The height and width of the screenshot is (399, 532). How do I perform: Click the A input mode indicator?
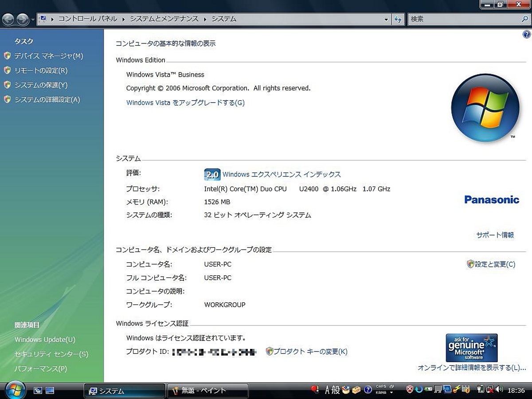(328, 390)
